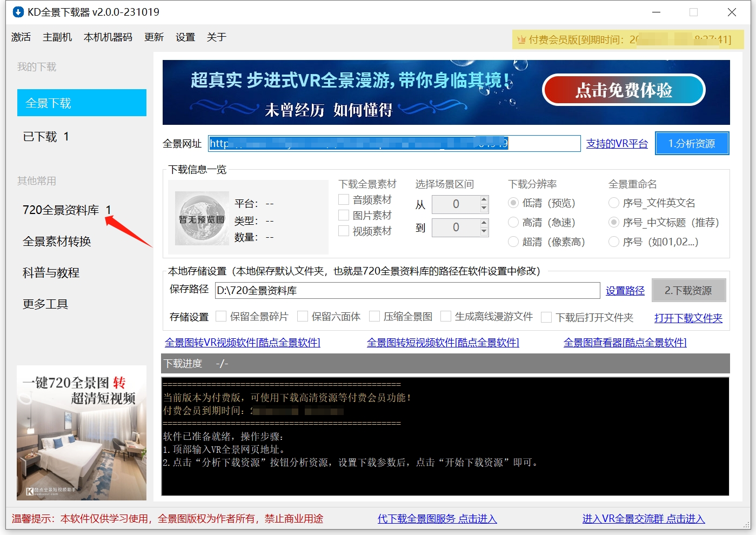The image size is (756, 535).
Task: Toggle 生成离线漫游文件 checkbox
Action: coord(446,316)
